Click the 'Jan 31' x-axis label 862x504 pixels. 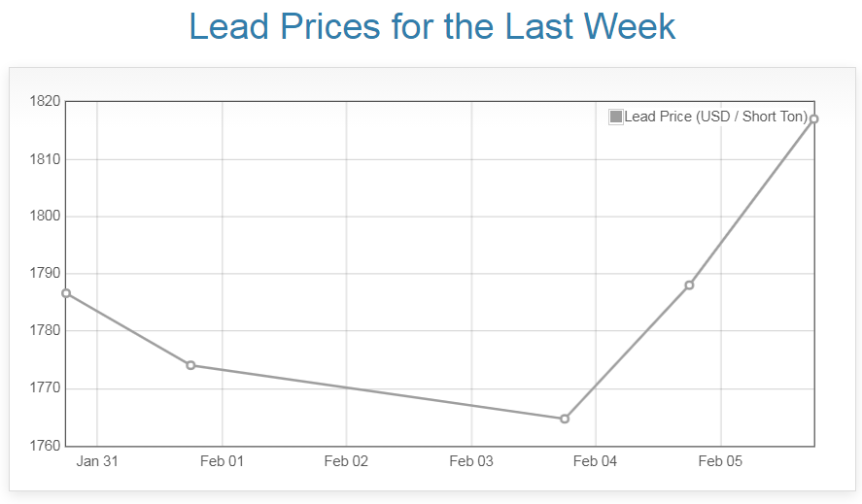coord(97,461)
